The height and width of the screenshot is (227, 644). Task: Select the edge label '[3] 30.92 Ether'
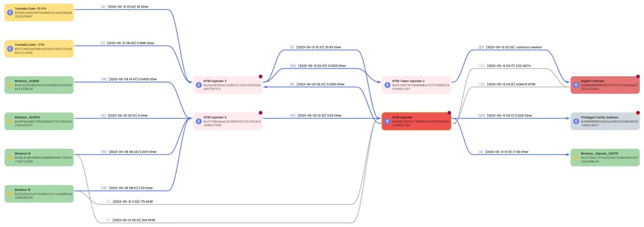316,47
